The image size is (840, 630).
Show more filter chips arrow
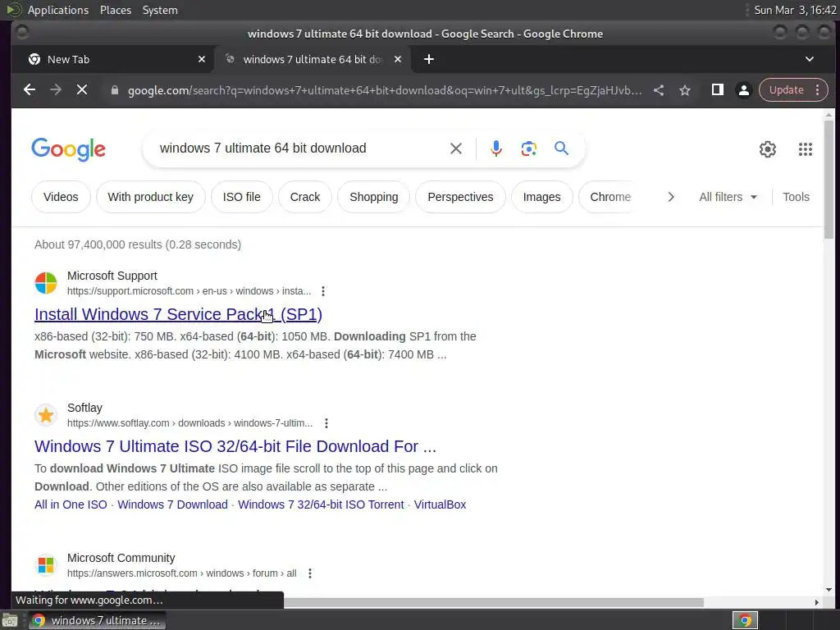click(x=671, y=197)
